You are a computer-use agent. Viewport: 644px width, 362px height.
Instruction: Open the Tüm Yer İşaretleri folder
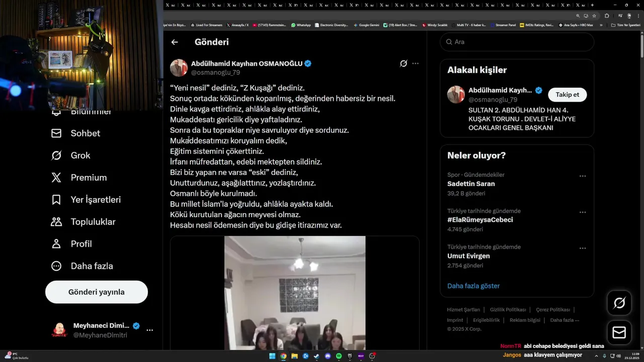pyautogui.click(x=625, y=25)
